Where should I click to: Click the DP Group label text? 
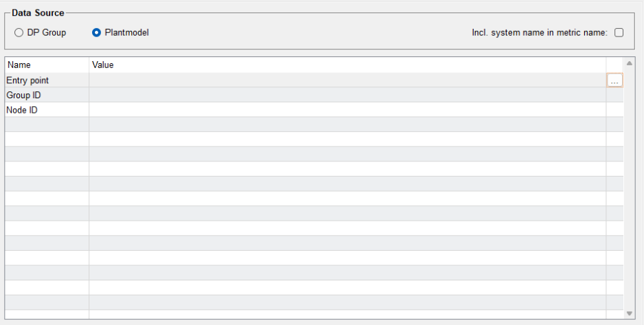pos(47,32)
